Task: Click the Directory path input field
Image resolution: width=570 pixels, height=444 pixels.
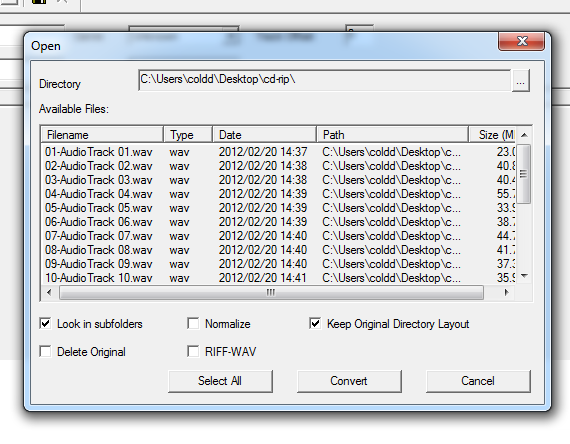Action: 324,80
